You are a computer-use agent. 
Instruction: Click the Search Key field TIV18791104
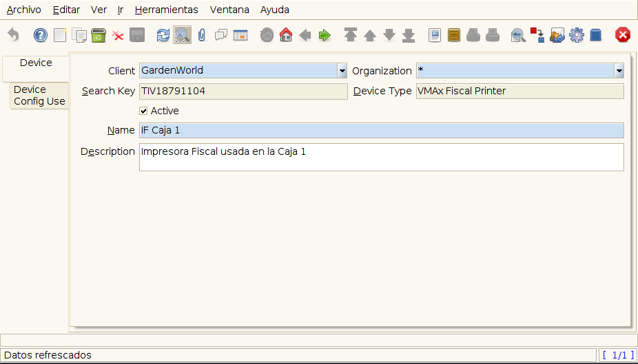point(243,91)
